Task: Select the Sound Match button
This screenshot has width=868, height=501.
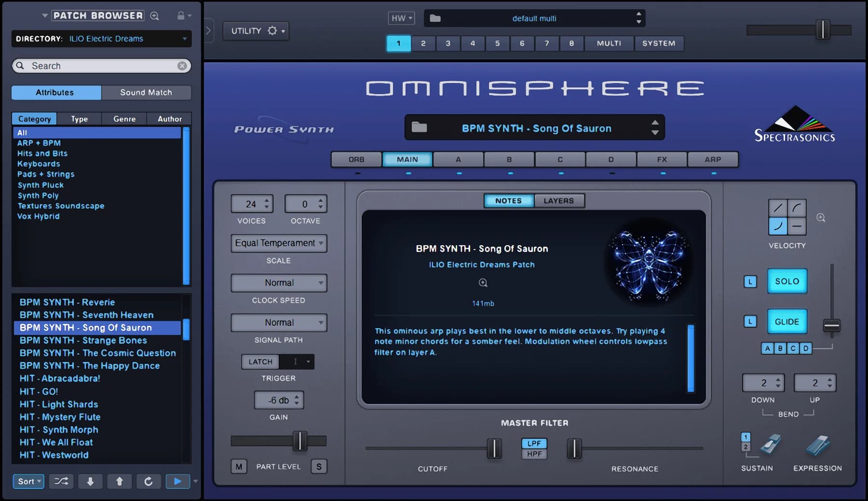Action: [x=147, y=92]
